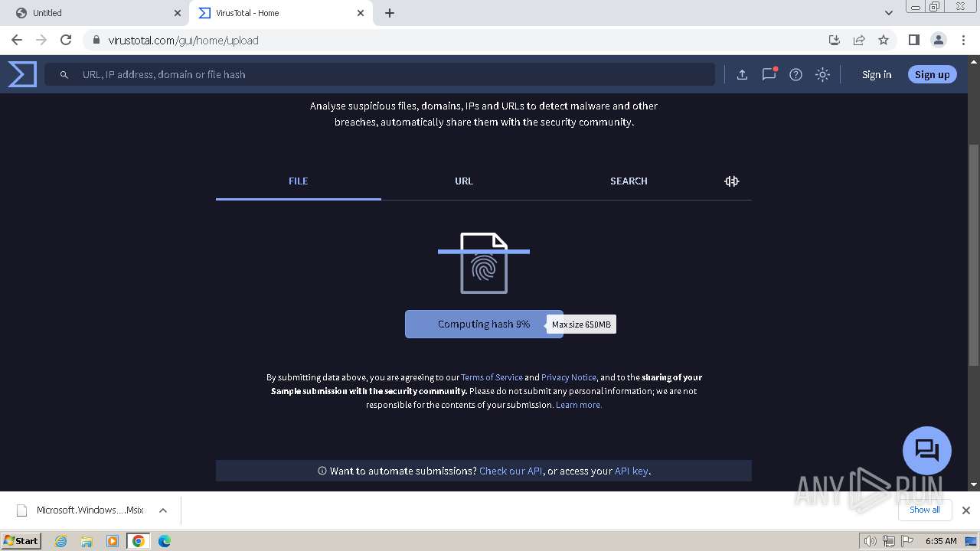980x551 pixels.
Task: Click the VirusTotal logo icon
Action: tap(22, 74)
